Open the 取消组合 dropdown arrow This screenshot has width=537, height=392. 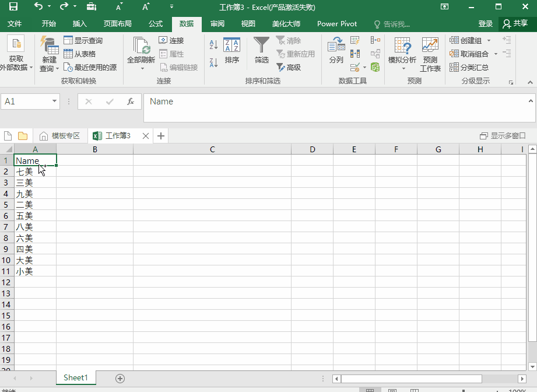coord(496,54)
